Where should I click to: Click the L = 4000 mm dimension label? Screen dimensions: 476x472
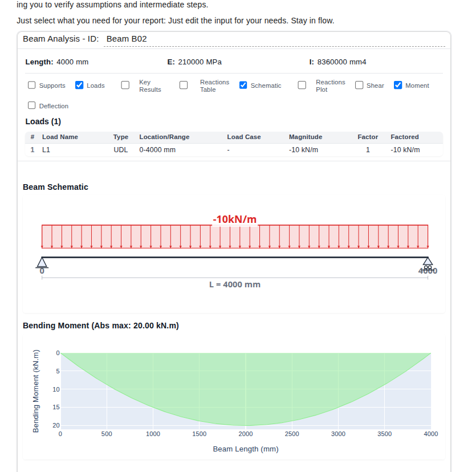pos(234,284)
